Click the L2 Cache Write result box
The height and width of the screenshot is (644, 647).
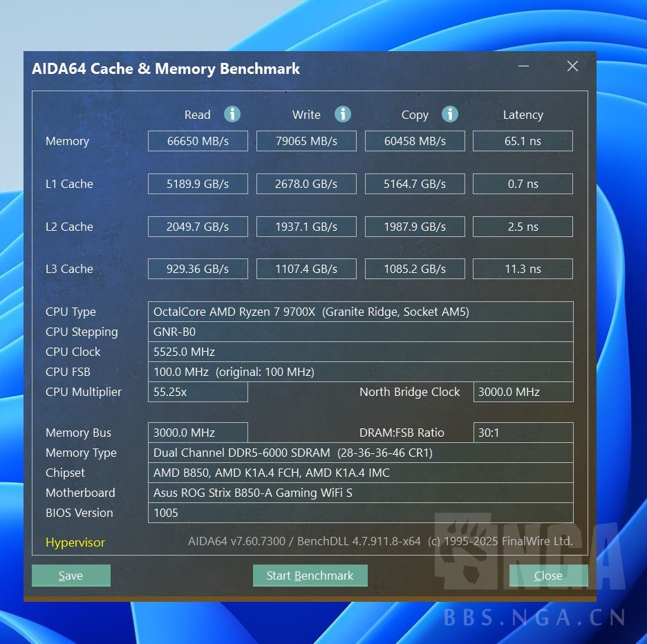tap(306, 227)
